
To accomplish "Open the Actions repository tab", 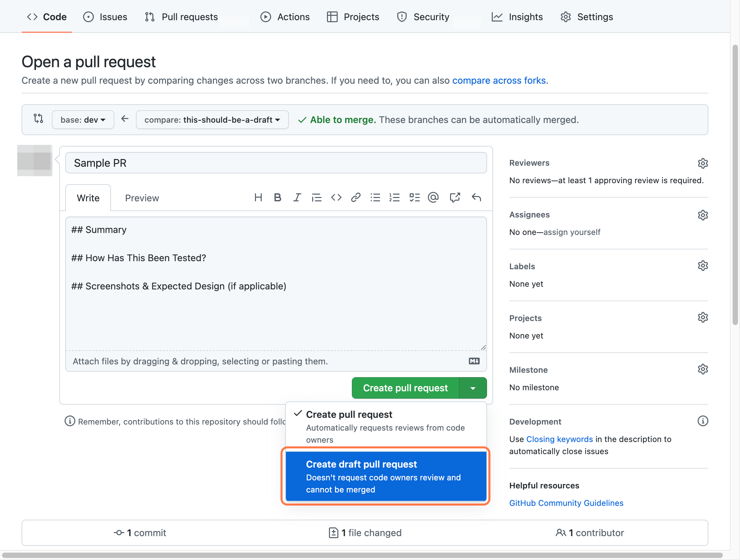I will [x=285, y=17].
